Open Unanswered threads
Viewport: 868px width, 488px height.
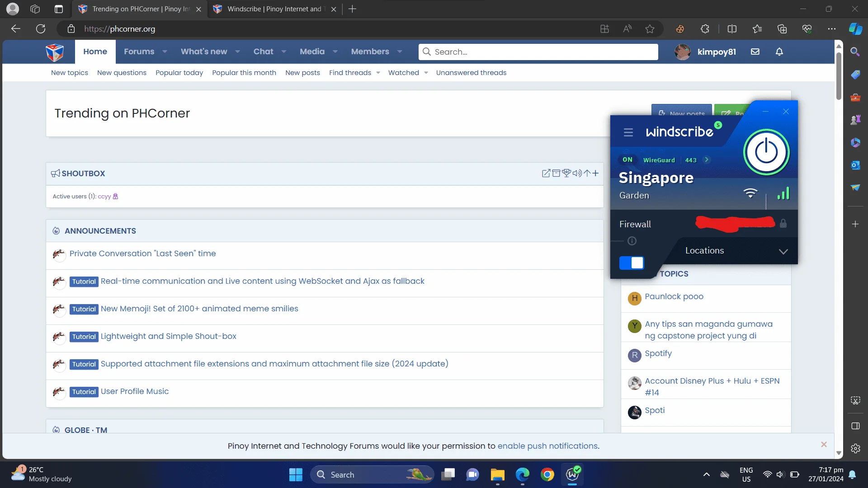pyautogui.click(x=471, y=73)
